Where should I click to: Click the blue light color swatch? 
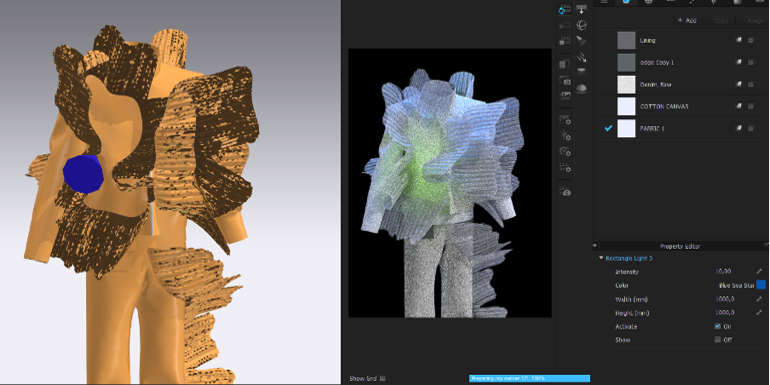point(761,285)
